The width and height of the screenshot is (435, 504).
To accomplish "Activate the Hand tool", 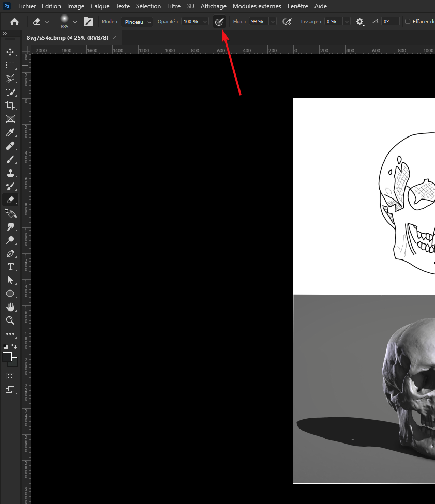I will (x=10, y=307).
